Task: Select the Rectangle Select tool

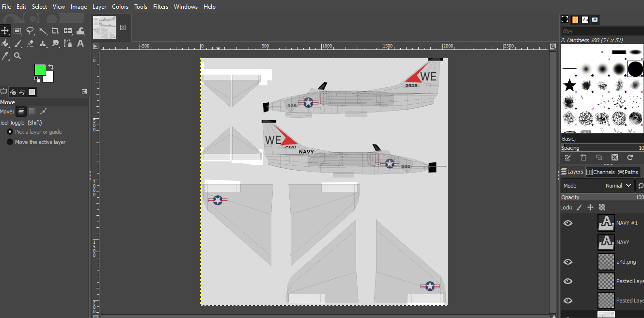Action: pyautogui.click(x=17, y=31)
